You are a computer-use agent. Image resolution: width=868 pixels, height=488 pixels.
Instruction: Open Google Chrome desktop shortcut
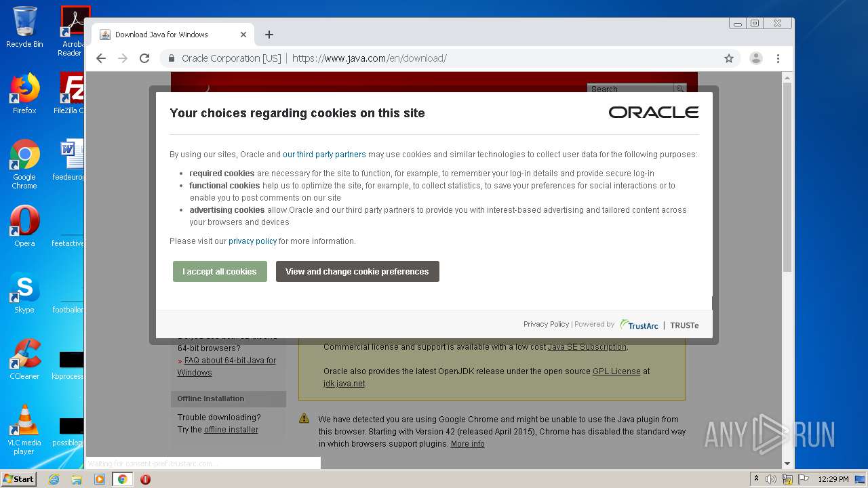point(24,164)
